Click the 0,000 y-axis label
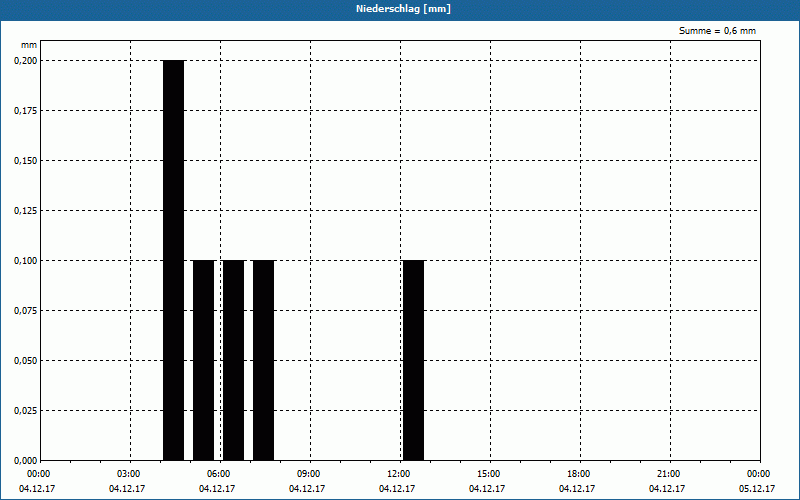800x500 pixels. (26, 461)
